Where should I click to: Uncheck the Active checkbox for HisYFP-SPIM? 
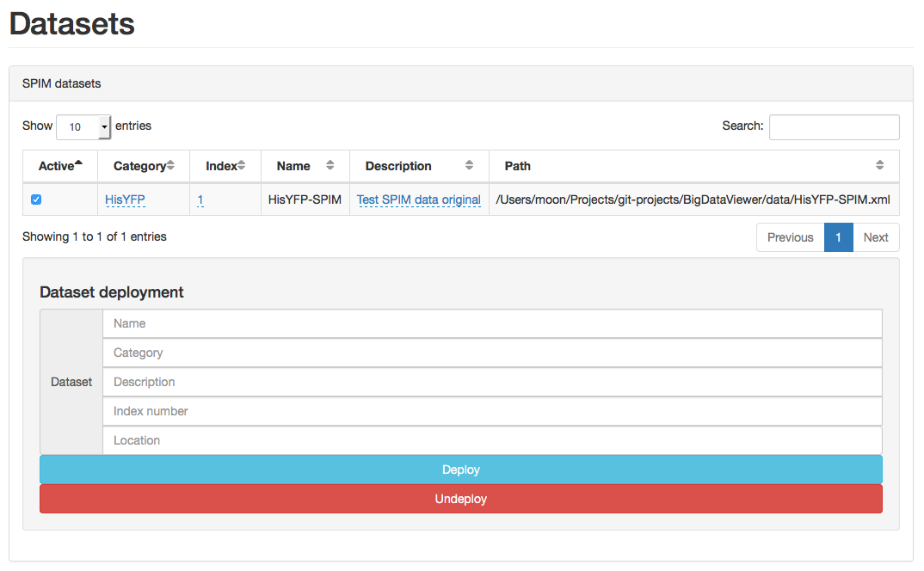tap(36, 200)
